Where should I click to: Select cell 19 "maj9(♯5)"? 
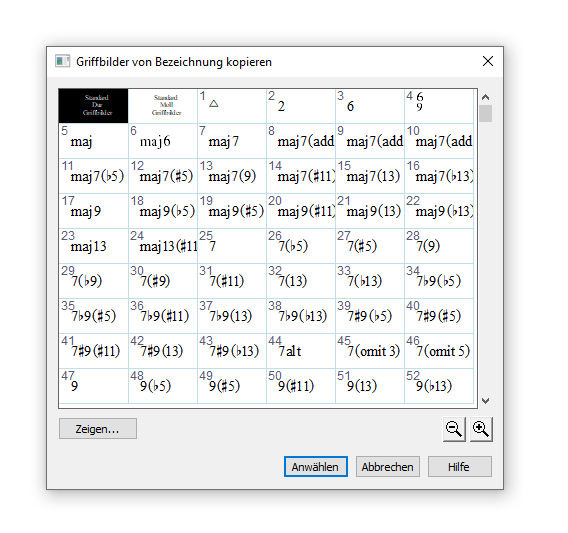(232, 211)
